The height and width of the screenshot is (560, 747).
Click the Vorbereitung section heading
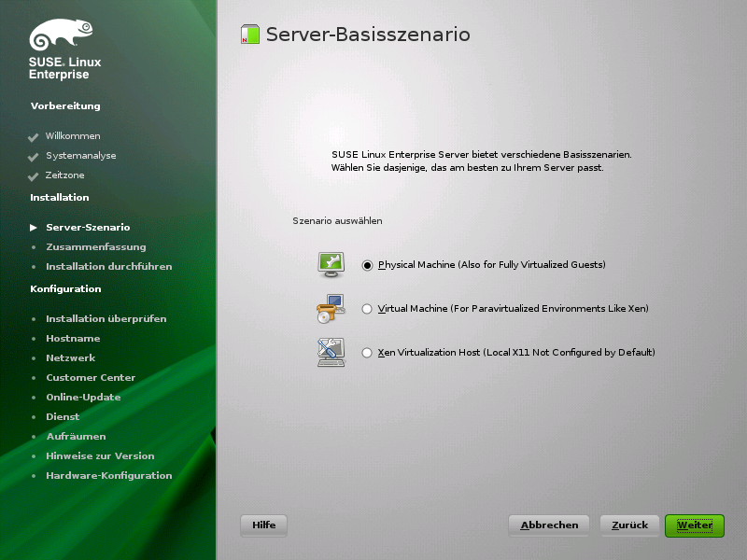coord(65,105)
